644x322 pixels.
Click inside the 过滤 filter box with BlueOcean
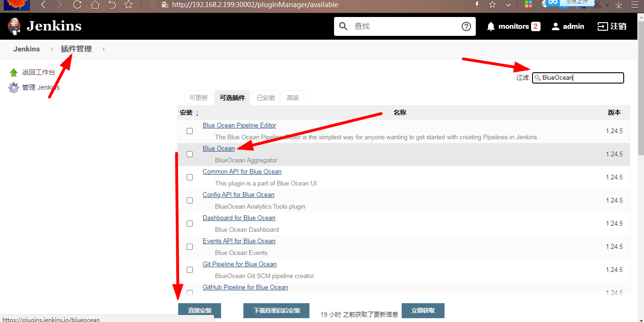578,78
